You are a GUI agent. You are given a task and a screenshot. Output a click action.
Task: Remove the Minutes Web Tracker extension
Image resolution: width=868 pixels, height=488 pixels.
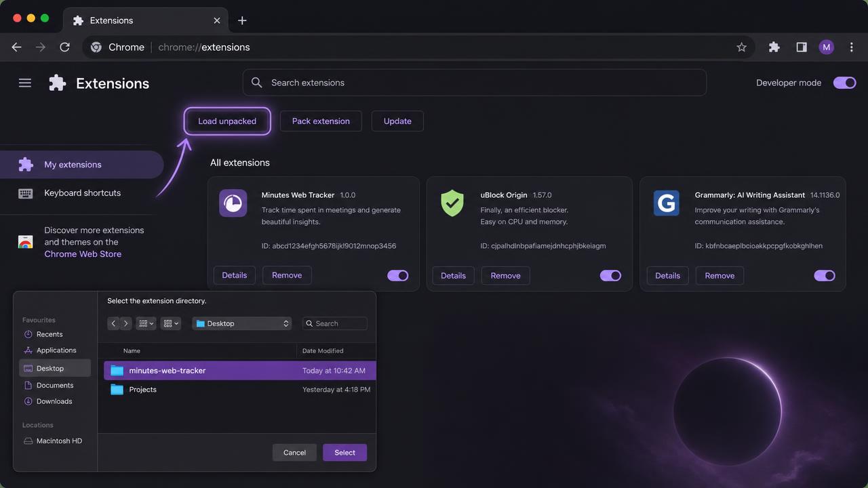point(287,275)
